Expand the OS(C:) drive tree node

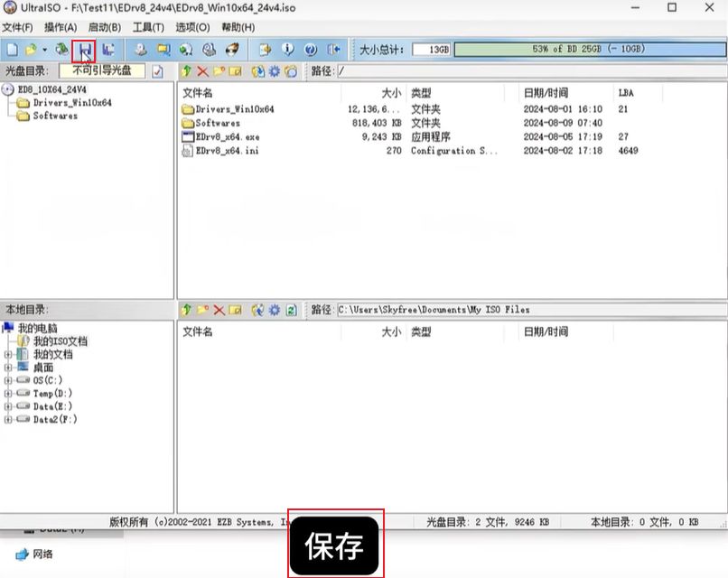[x=8, y=380]
